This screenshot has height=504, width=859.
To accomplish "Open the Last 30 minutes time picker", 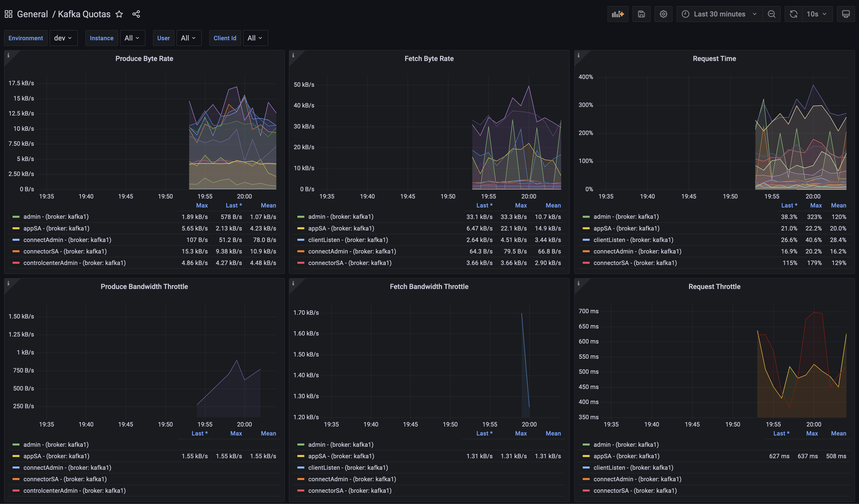I will point(719,14).
